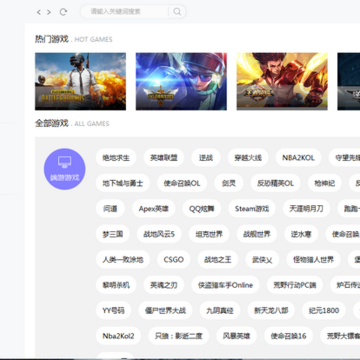Image resolution: width=360 pixels, height=360 pixels.
Task: Open the Steam游戏 tag
Action: click(x=252, y=209)
